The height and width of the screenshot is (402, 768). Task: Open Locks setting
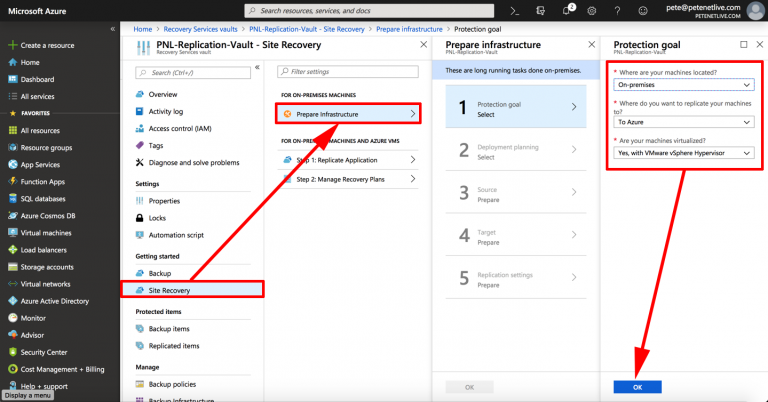(157, 218)
